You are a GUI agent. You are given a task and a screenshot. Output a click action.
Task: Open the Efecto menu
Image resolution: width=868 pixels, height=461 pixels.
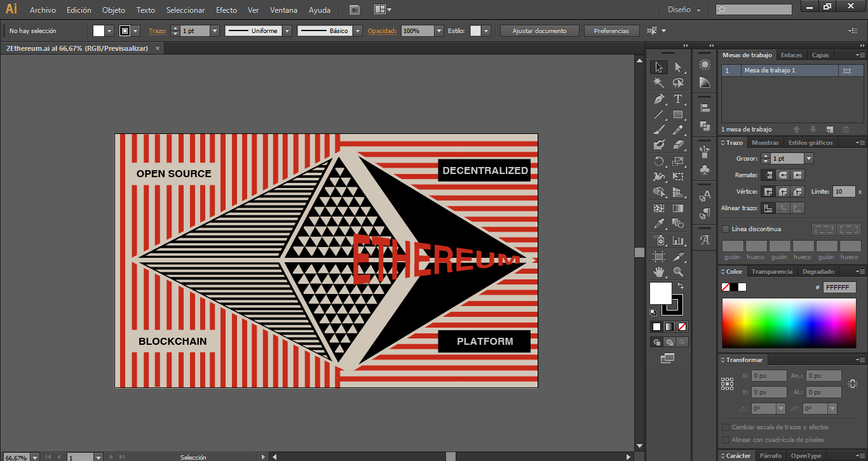pyautogui.click(x=226, y=10)
